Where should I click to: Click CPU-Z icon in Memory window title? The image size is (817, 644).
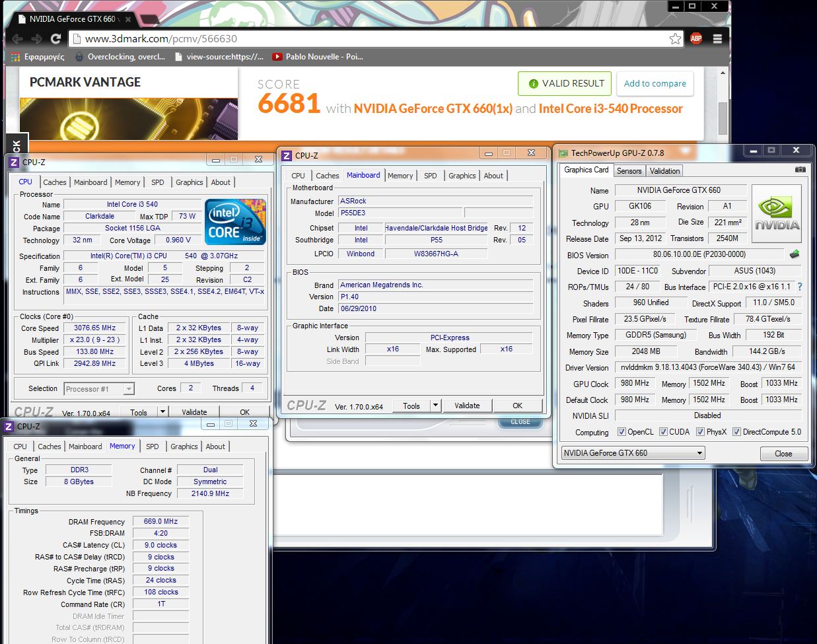[x=9, y=427]
